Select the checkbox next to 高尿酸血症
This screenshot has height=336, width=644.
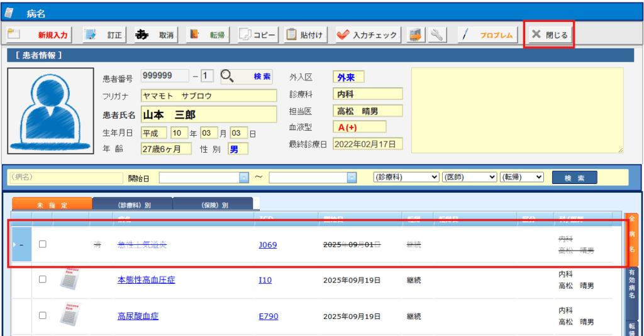click(43, 315)
